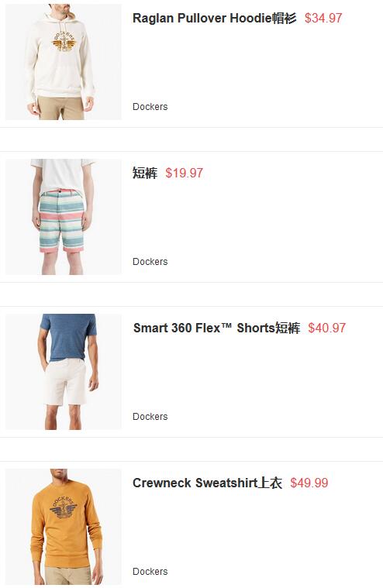Viewport: 383px width, 588px height.
Task: Select the $40.97 price label
Action: (326, 328)
